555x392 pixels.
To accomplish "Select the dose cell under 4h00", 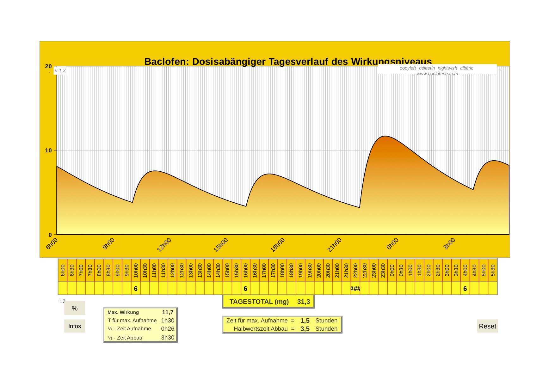I will [x=465, y=289].
